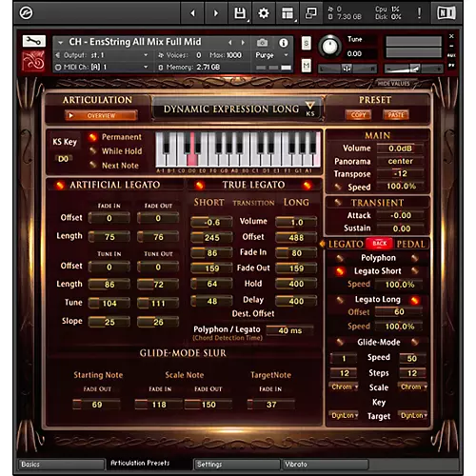This screenshot has height=476, width=476.
Task: Click Main Volume 0.0dB field
Action: (400, 149)
